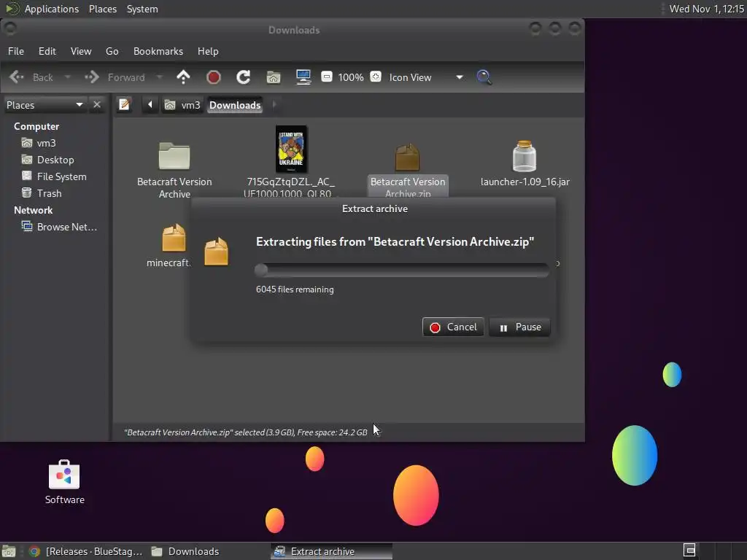The image size is (747, 560).
Task: Click the show desktop icon in taskbar
Action: click(9, 551)
